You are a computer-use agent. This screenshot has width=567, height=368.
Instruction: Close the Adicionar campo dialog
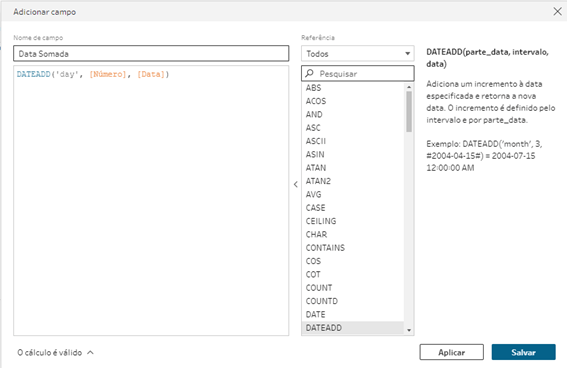557,12
